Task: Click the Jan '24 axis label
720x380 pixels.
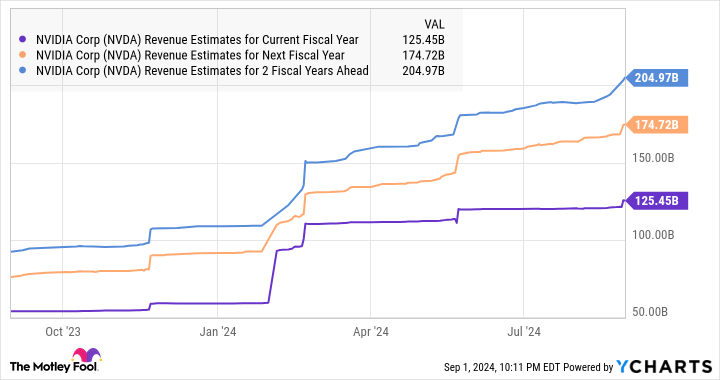Action: pos(218,332)
